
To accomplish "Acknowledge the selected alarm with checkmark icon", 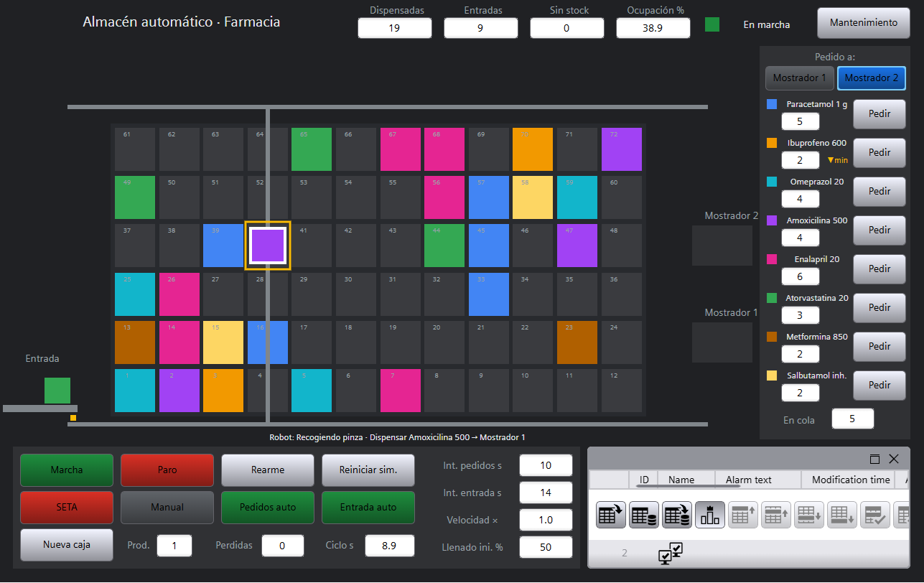I will pyautogui.click(x=874, y=514).
